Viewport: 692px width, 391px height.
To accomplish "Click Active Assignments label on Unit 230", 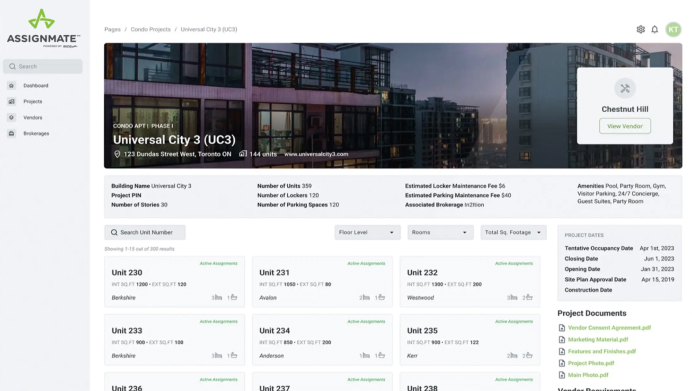I will point(218,263).
